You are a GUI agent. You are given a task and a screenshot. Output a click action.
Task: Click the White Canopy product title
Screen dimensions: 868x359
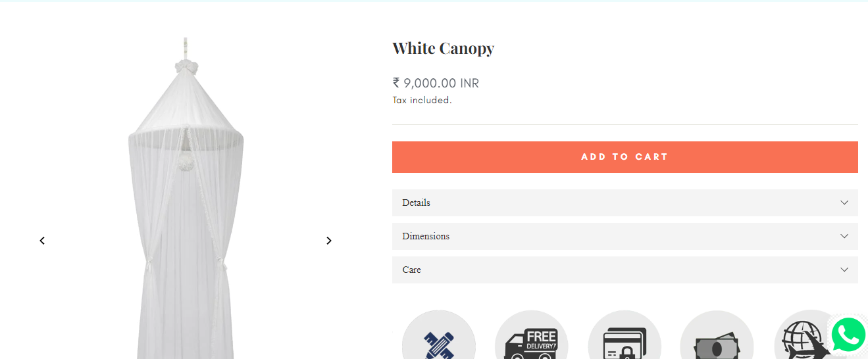click(x=443, y=48)
